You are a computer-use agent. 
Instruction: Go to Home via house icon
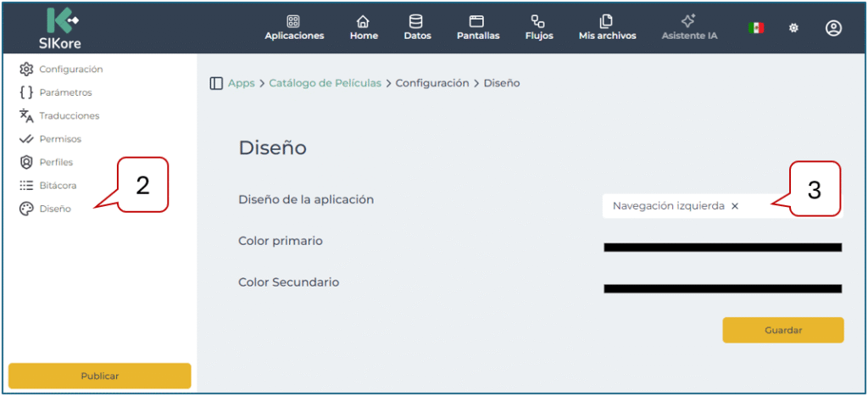364,21
